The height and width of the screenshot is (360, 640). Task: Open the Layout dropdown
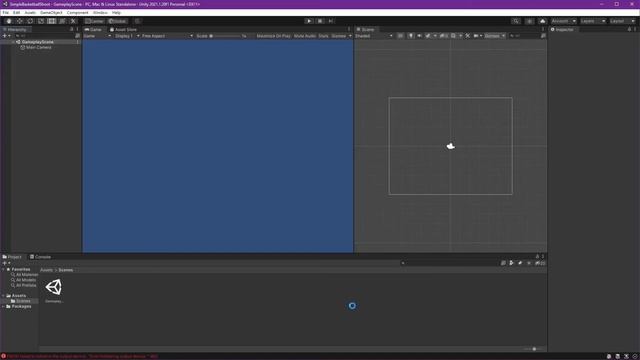622,21
